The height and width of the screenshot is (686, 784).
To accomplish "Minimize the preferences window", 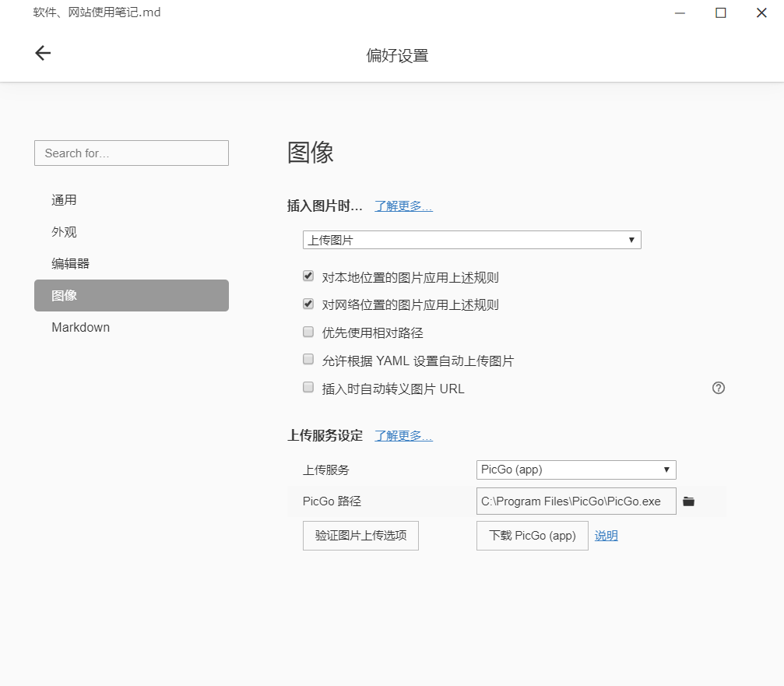I will click(680, 13).
